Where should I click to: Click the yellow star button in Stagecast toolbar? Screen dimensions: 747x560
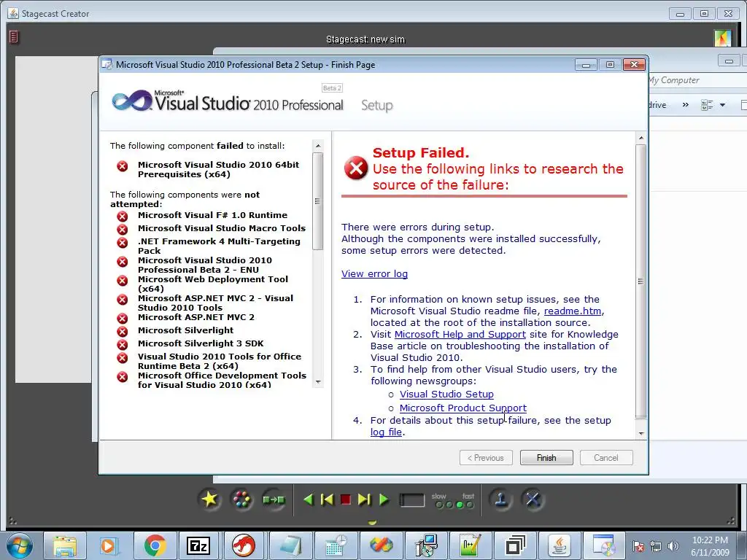[209, 499]
